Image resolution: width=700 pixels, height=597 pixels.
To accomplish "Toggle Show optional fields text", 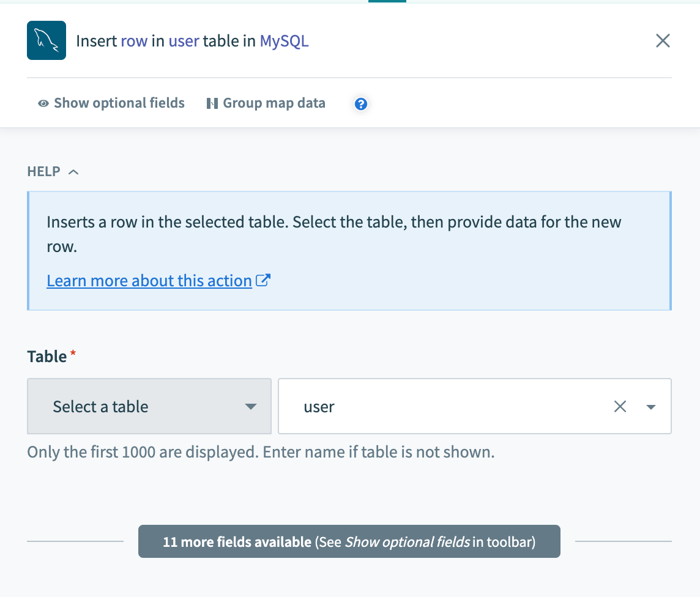I will click(119, 103).
